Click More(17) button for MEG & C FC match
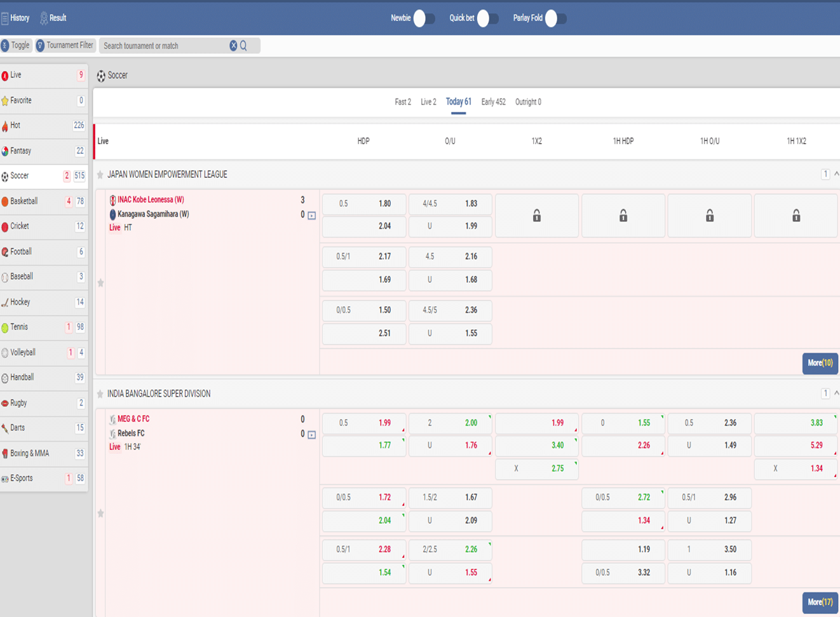This screenshot has width=840, height=617. pos(820,602)
